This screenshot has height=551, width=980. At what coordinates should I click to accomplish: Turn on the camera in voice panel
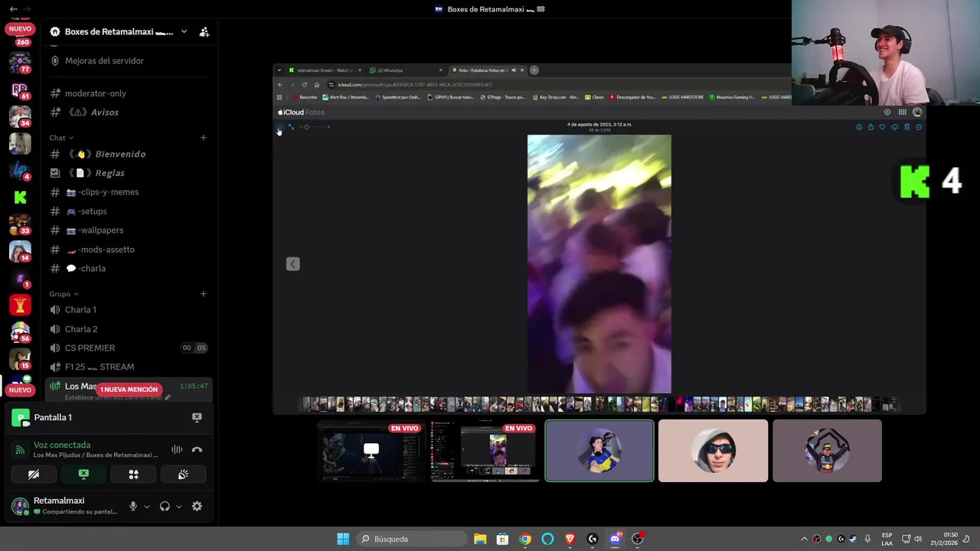34,474
